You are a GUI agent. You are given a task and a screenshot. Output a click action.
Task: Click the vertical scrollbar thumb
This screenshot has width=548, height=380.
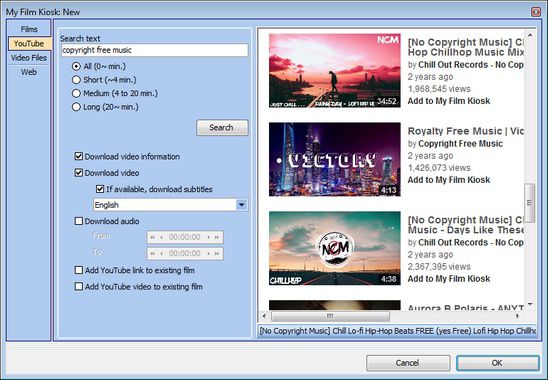coord(530,203)
